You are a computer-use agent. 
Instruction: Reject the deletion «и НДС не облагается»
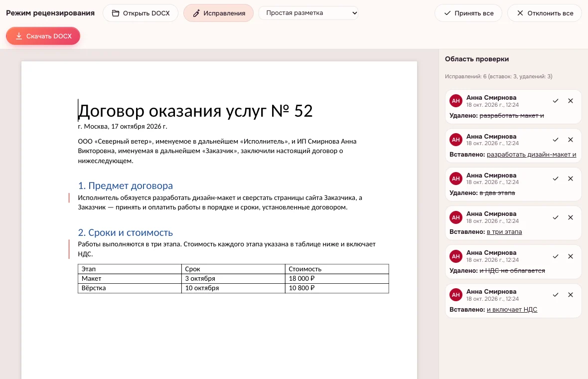click(x=571, y=256)
